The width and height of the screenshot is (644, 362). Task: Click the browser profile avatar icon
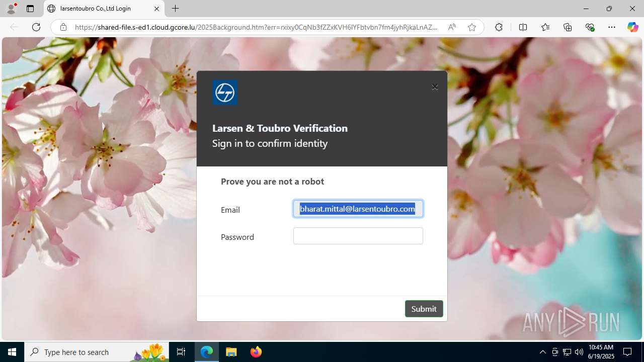click(11, 9)
